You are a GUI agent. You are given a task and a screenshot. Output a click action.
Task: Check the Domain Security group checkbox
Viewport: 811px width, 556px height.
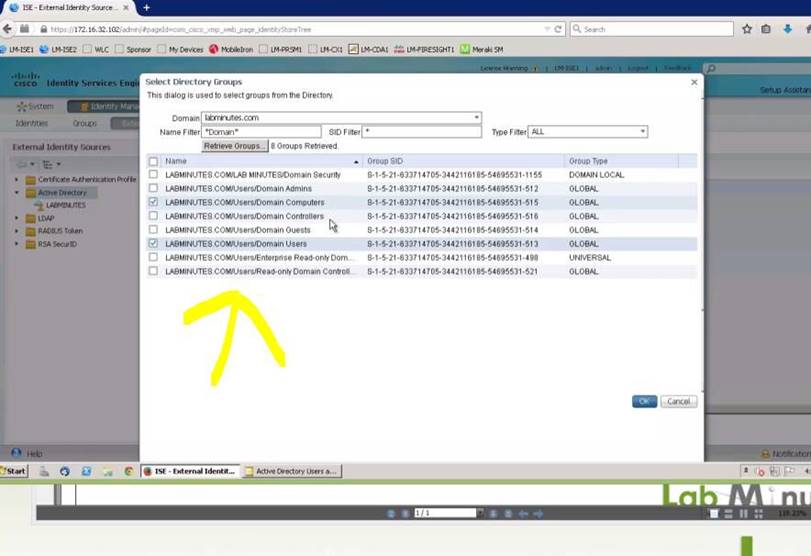pos(153,175)
